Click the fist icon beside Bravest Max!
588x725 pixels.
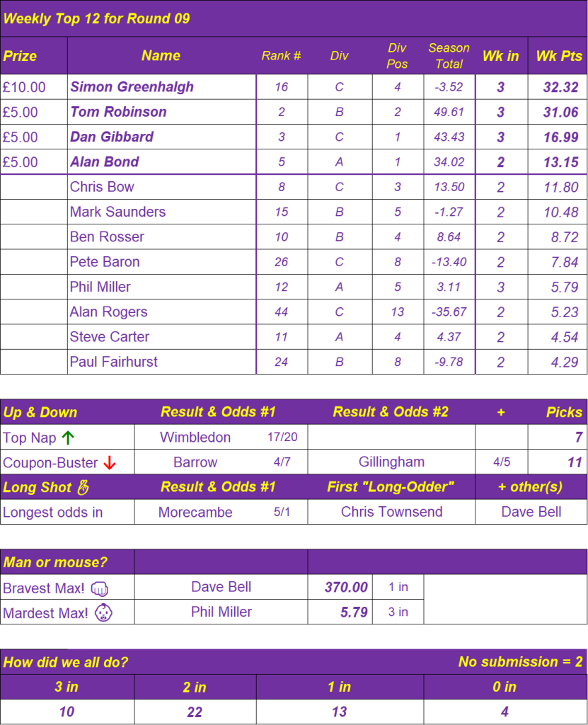tap(99, 588)
